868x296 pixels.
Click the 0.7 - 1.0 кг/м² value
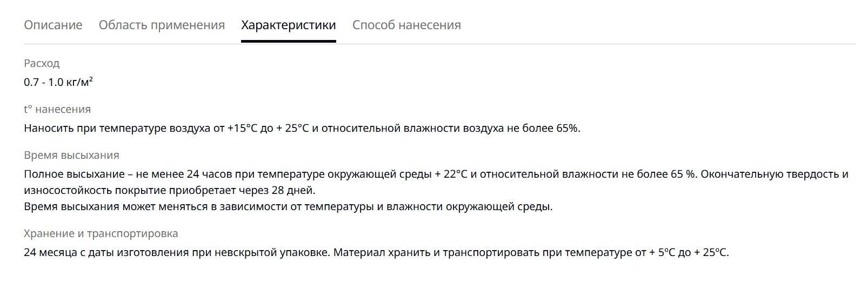(58, 82)
